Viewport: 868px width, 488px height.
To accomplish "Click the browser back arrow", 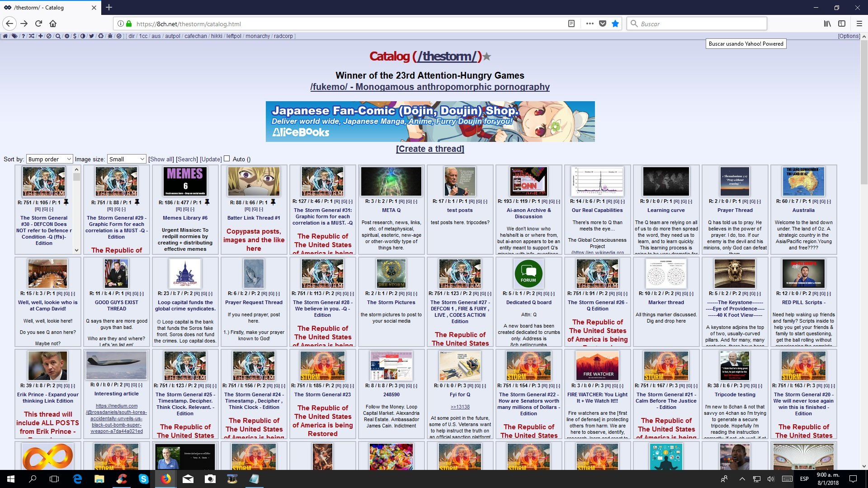I will click(10, 23).
